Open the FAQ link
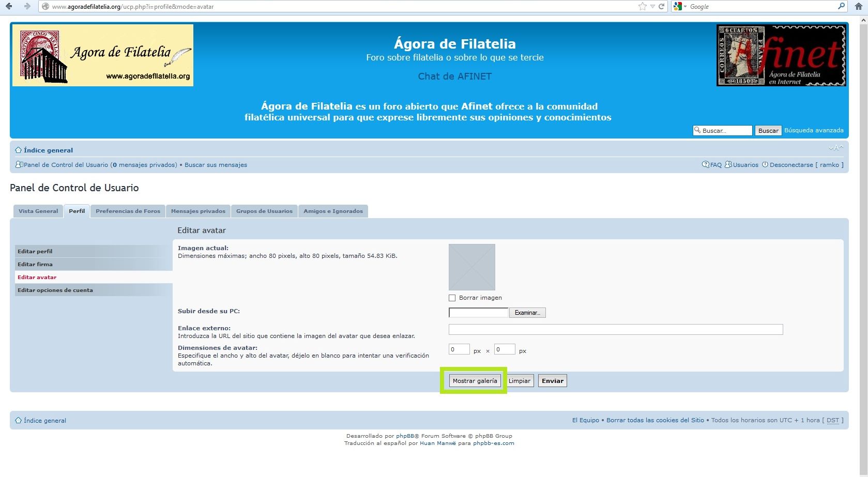The height and width of the screenshot is (477, 868). point(715,165)
